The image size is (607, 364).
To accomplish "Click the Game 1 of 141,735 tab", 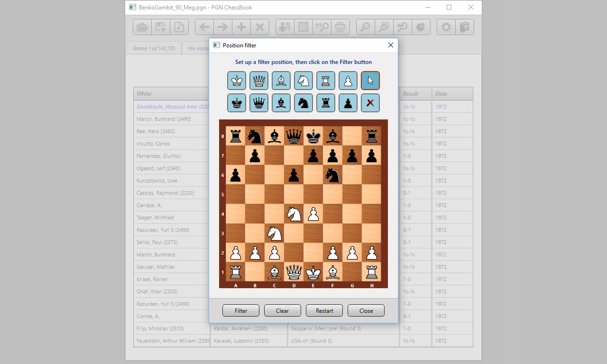I will [x=153, y=48].
